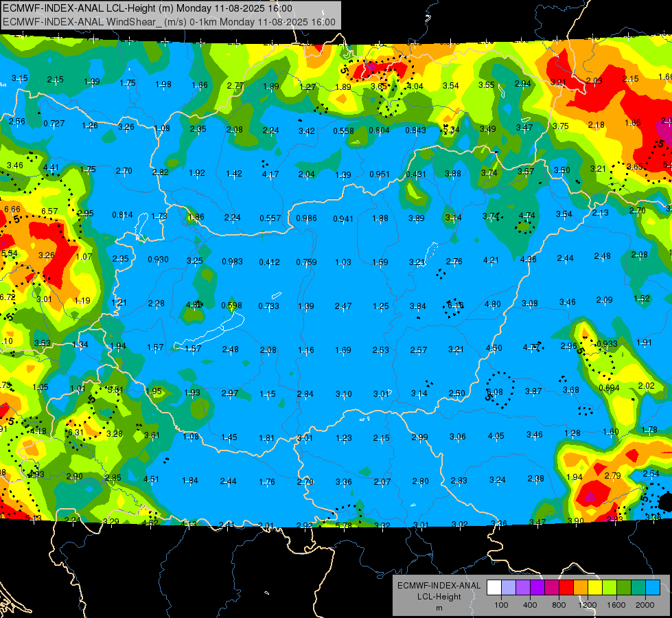This screenshot has width=672, height=618.
Task: Click the orange legend color swatch
Action: (x=581, y=588)
